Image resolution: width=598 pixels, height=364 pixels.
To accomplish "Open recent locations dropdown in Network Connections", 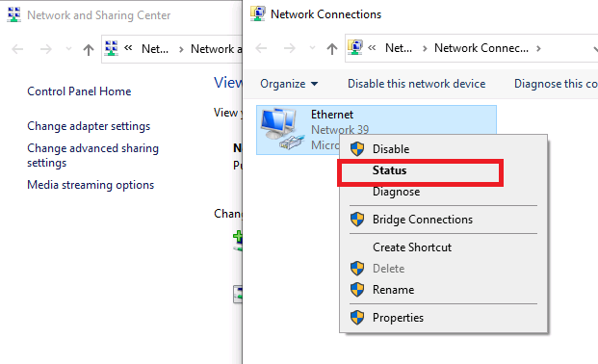I will point(312,48).
